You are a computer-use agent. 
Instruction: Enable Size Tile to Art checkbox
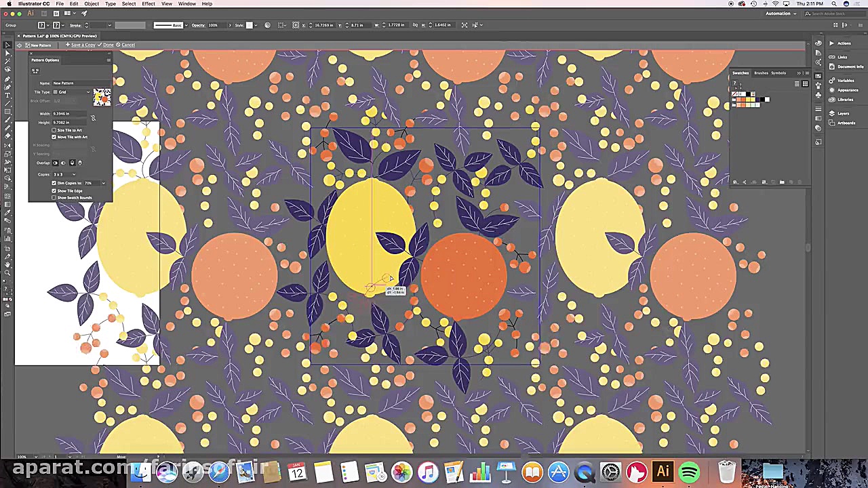pos(54,130)
